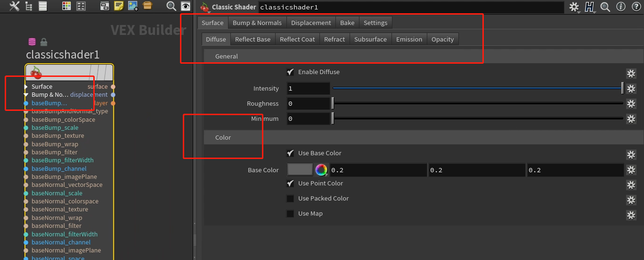Open the node info icon
644x260 pixels.
(x=621, y=7)
